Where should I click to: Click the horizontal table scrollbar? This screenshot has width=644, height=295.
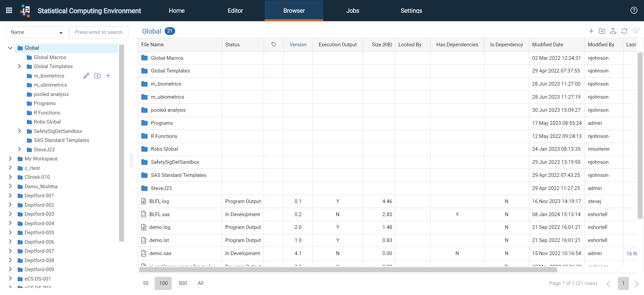pos(348,269)
